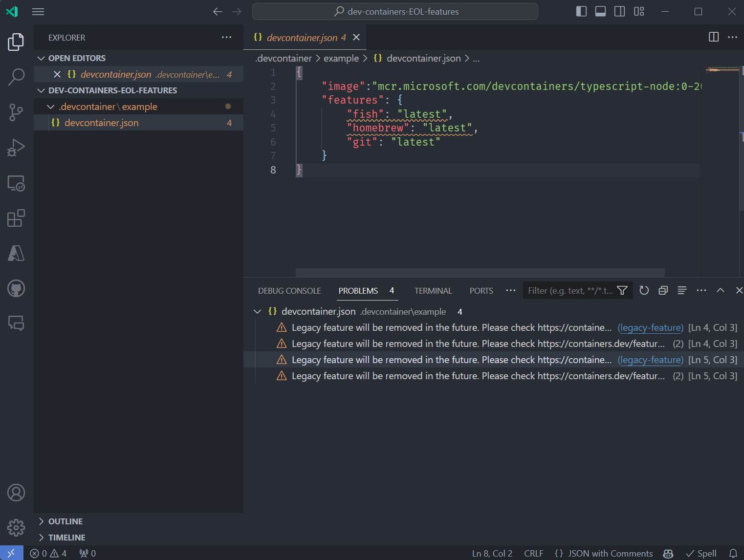This screenshot has height=560, width=744.
Task: Open the Azure view
Action: 16,253
